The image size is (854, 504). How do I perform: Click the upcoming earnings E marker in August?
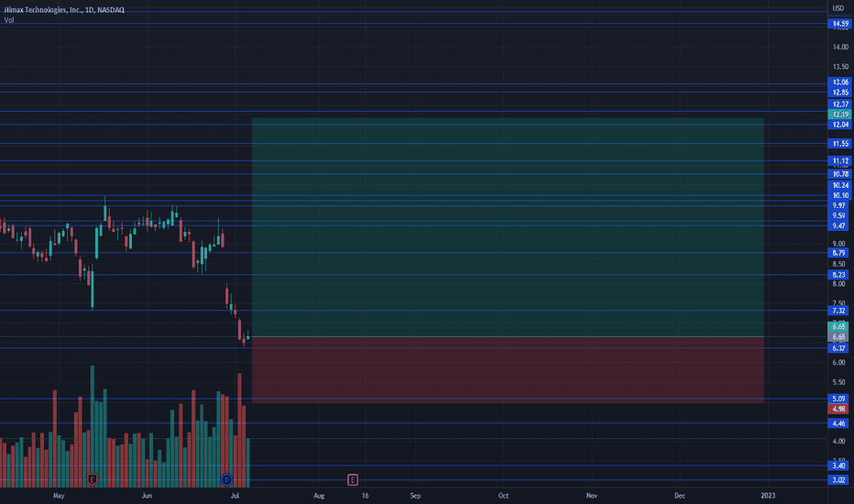353,479
